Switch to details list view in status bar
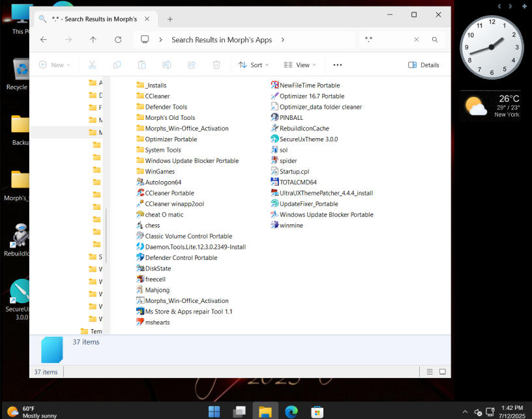This screenshot has width=532, height=419. click(430, 372)
